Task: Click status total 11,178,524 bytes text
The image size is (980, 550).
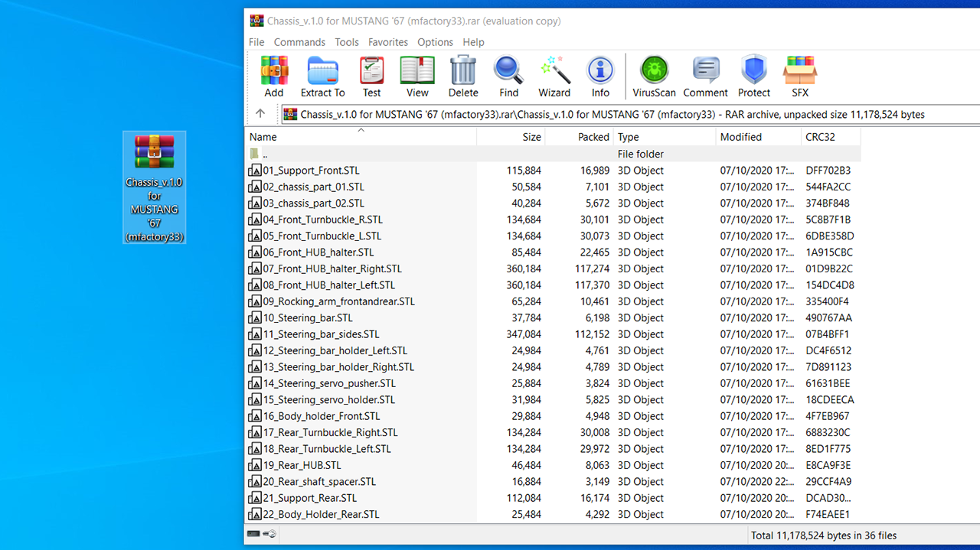Action: coord(824,535)
